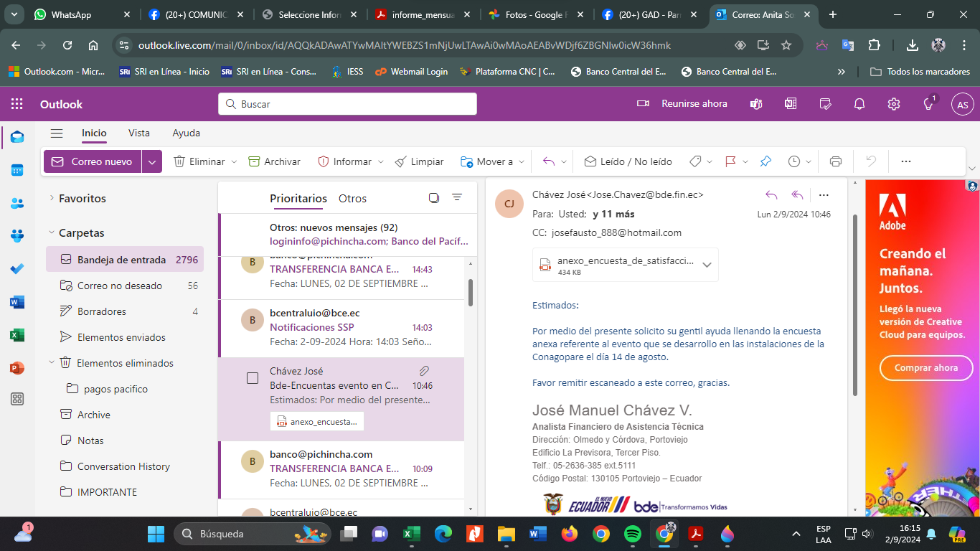Click the Print icon in the toolbar
980x551 pixels.
(x=835, y=161)
